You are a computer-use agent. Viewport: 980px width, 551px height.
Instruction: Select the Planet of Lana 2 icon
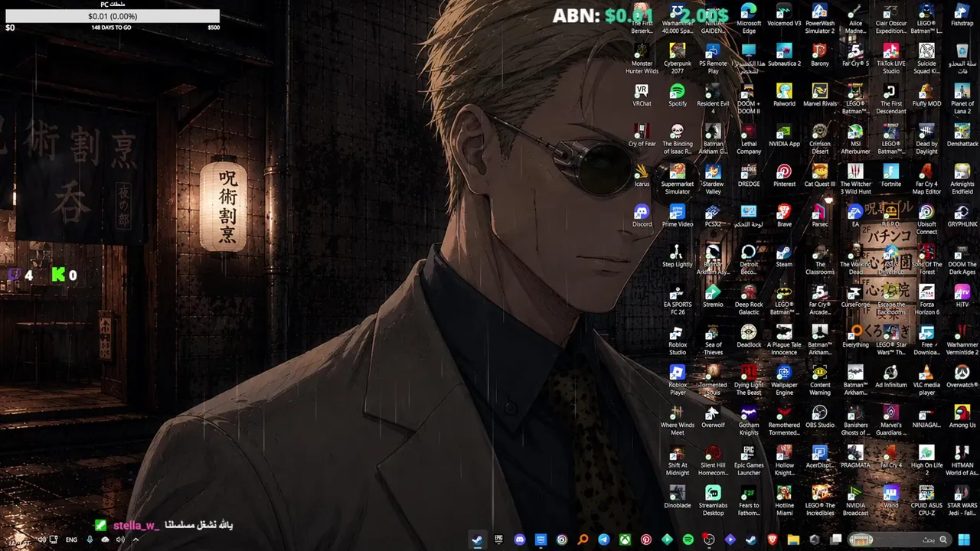coord(962,99)
